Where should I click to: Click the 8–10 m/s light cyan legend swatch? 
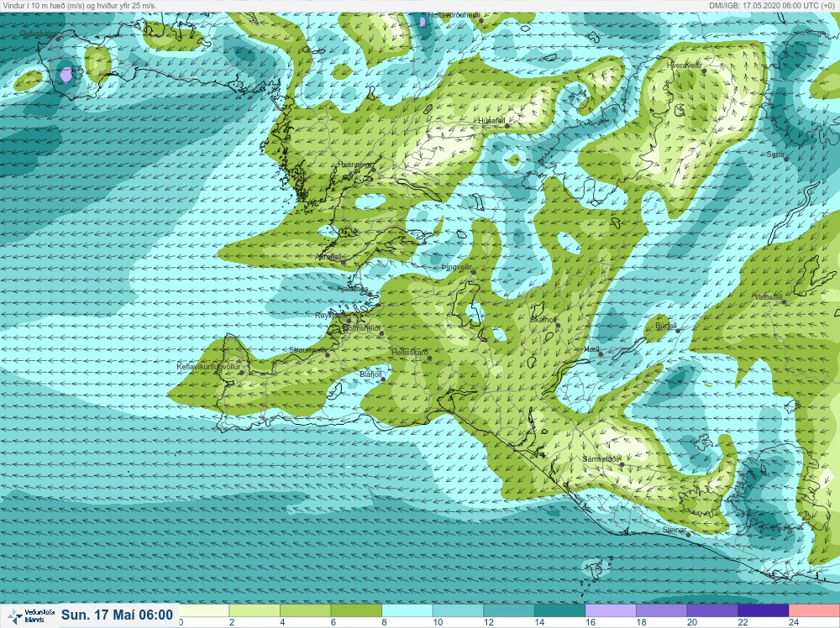tap(407, 610)
